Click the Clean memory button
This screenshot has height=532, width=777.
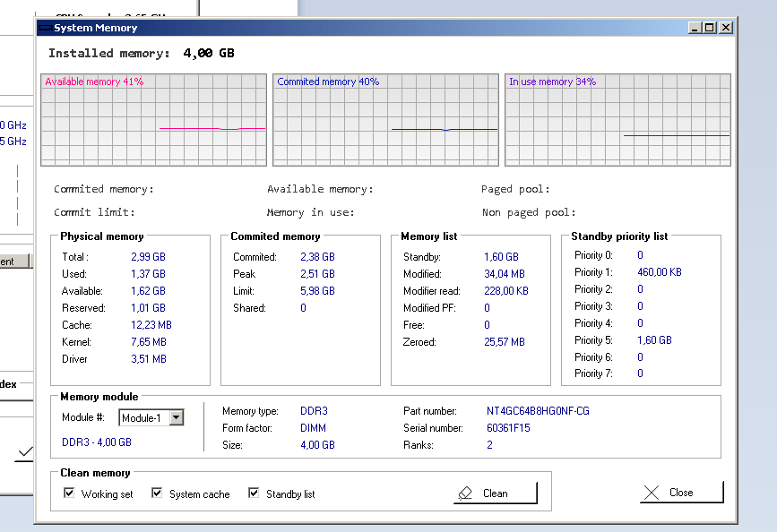click(x=495, y=493)
